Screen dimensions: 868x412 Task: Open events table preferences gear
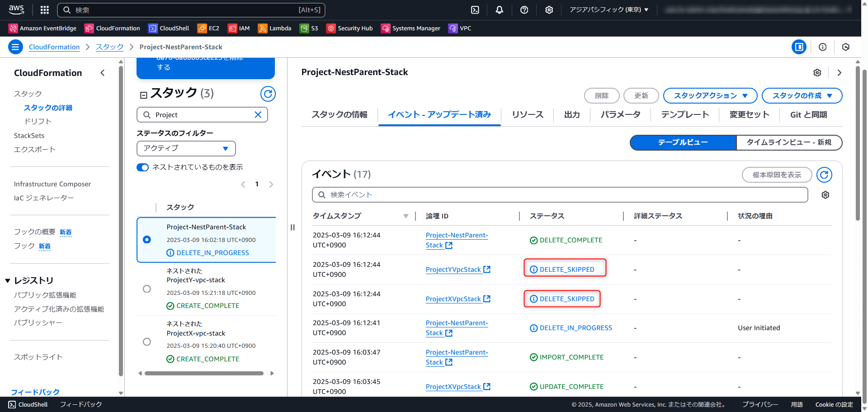(825, 194)
